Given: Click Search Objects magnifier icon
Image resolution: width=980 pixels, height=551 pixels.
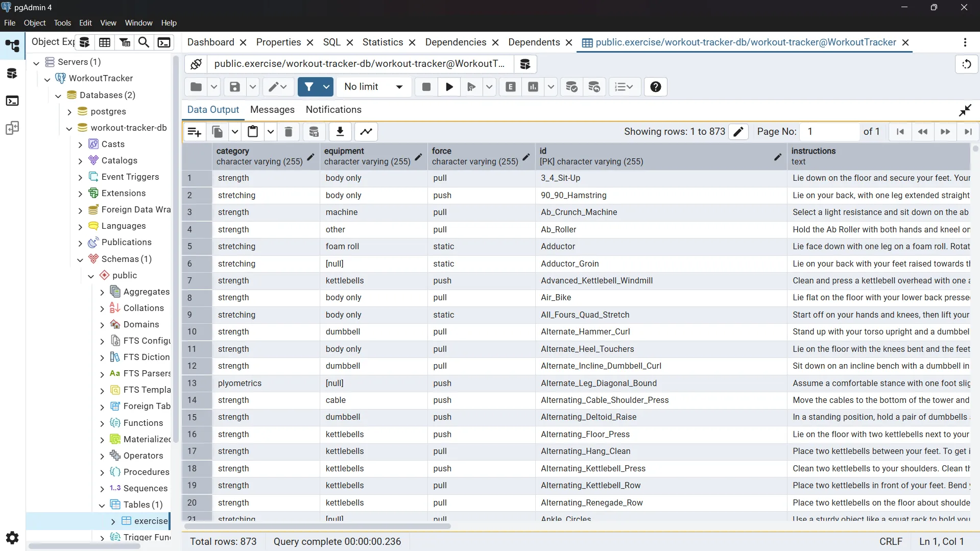Looking at the screenshot, I should 144,42.
